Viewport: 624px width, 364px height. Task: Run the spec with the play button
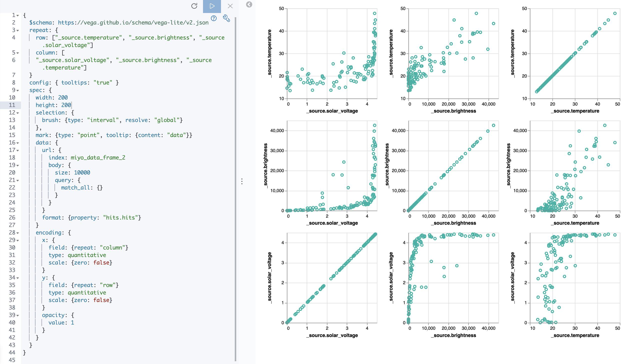212,6
